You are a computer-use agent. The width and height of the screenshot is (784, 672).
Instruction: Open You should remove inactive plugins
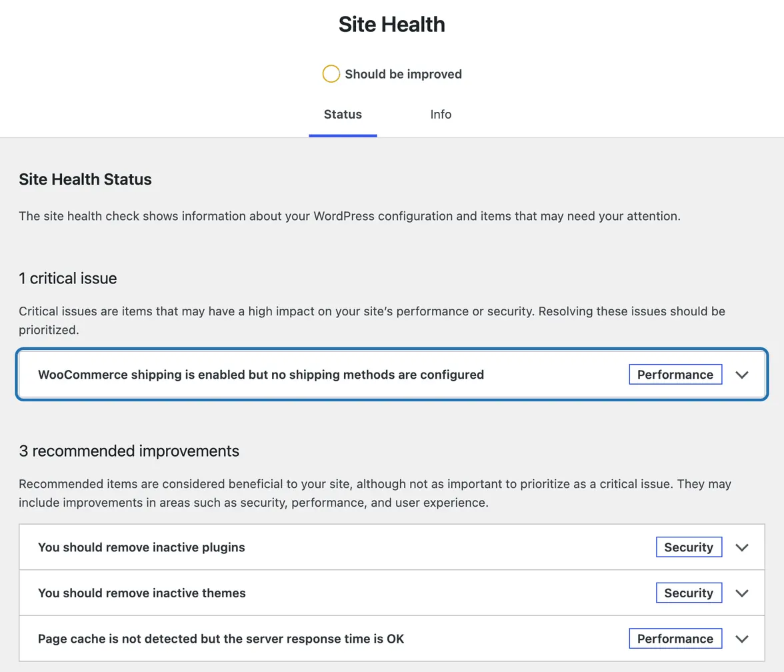point(392,547)
